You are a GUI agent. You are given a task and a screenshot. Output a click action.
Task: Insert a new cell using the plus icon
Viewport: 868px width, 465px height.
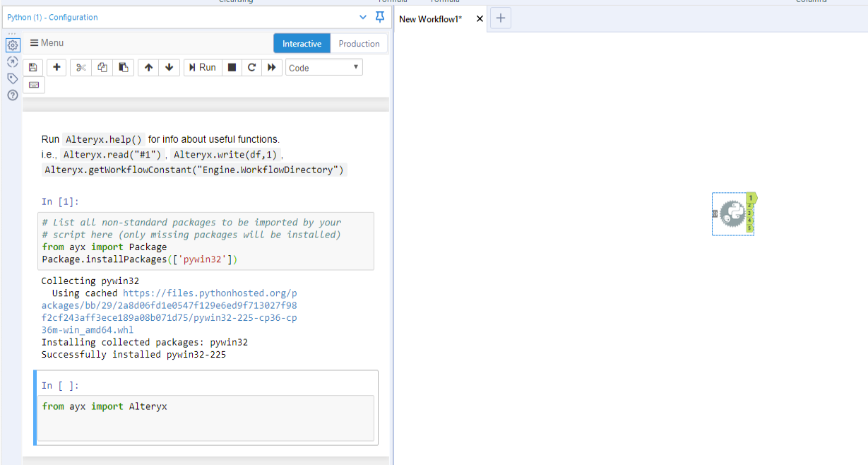56,67
